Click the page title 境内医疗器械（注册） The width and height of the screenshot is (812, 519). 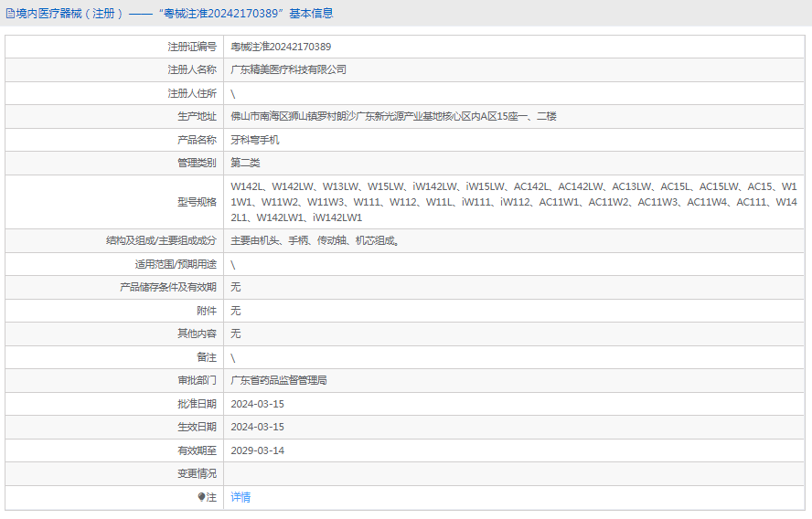69,14
